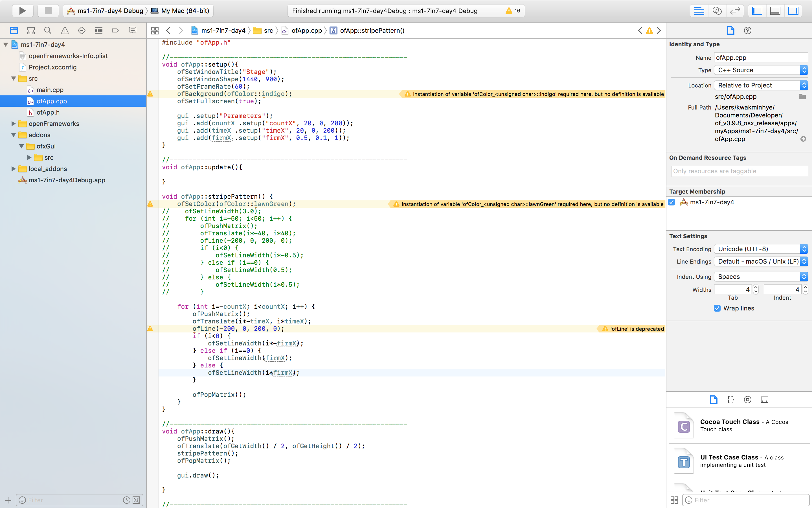The height and width of the screenshot is (508, 812).
Task: Show the Version editor
Action: click(735, 11)
